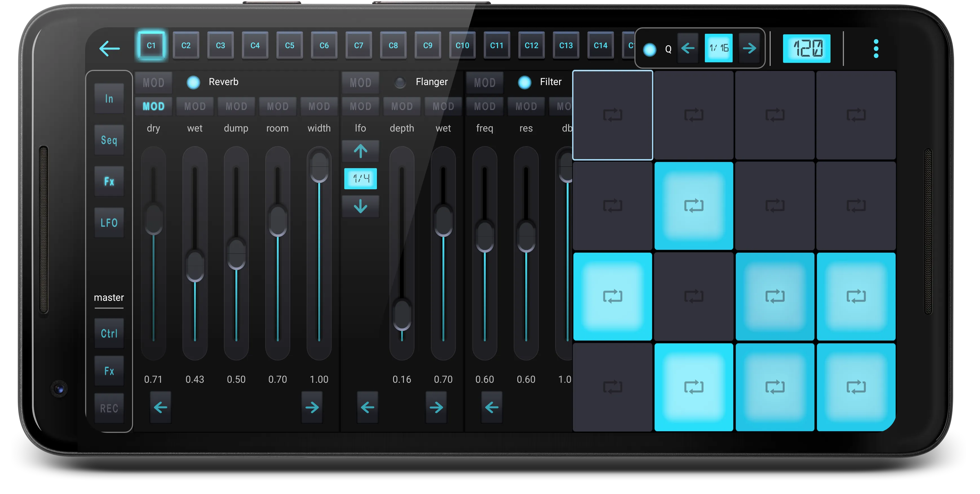This screenshot has height=494, width=980.
Task: Tap the 120 BPM tempo display
Action: point(807,49)
